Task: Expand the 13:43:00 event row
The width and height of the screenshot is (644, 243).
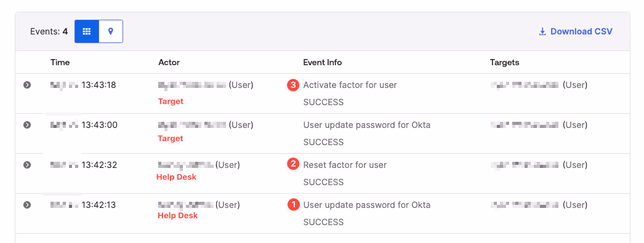Action: pyautogui.click(x=27, y=125)
